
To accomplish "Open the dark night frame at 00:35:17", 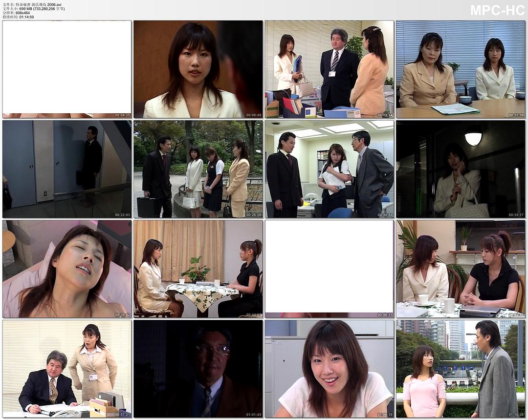I will 461,169.
